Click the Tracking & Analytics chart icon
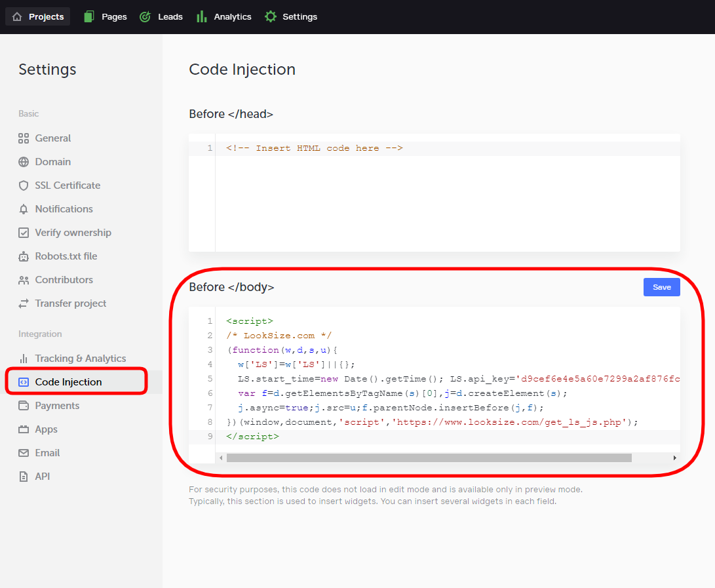This screenshot has height=588, width=715. point(23,359)
